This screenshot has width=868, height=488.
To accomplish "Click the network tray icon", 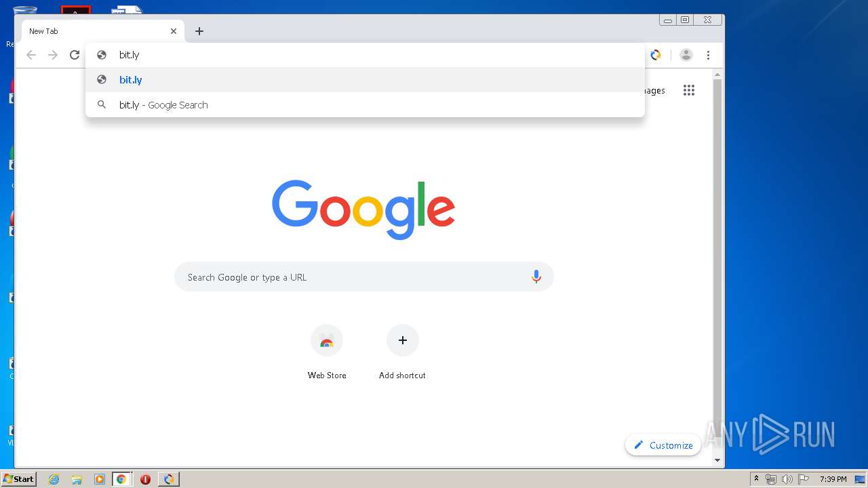I will pyautogui.click(x=771, y=479).
